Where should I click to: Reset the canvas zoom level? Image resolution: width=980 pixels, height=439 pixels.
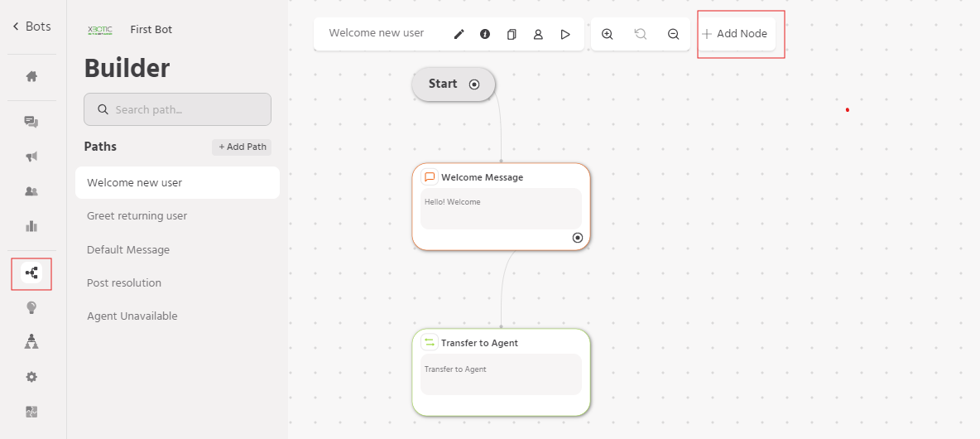coord(640,34)
